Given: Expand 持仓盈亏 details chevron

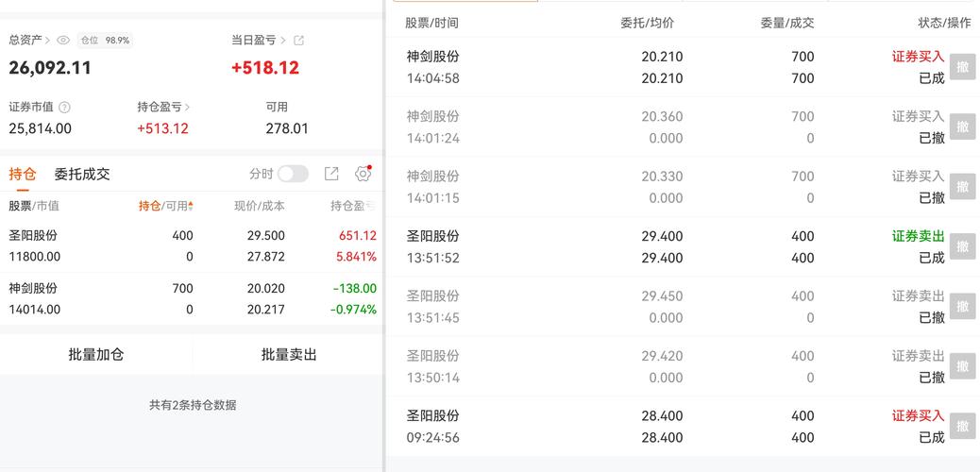Looking at the screenshot, I should point(189,108).
